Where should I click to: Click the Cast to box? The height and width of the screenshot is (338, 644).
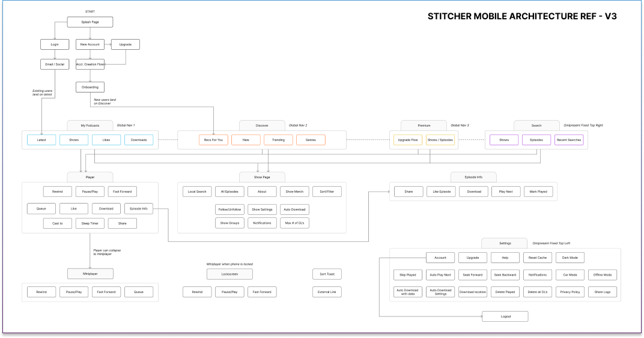pos(58,223)
